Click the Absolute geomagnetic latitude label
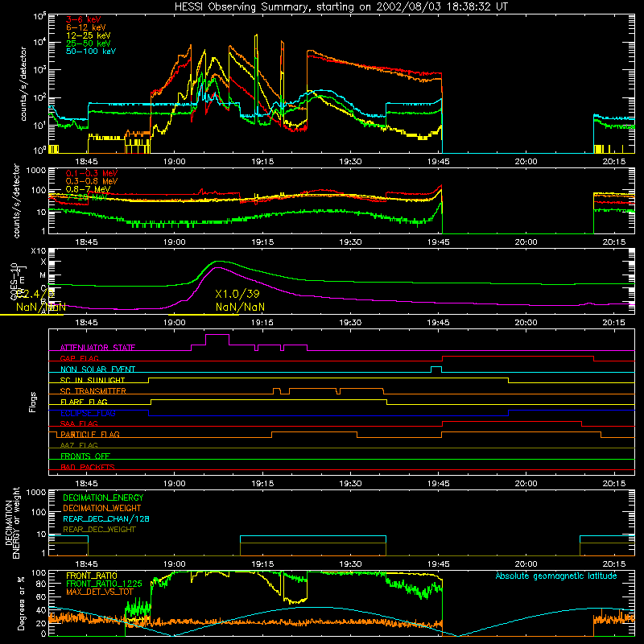The width and height of the screenshot is (644, 644). [556, 576]
